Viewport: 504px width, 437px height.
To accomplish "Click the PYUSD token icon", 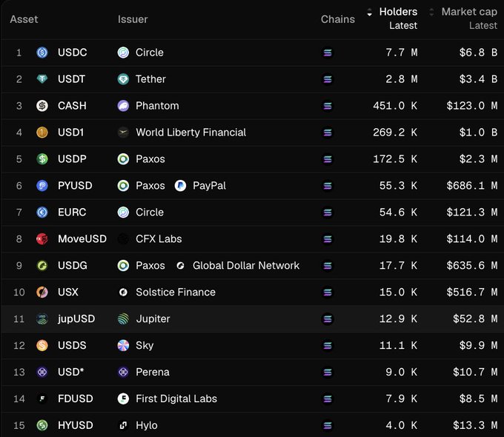I will pos(42,186).
